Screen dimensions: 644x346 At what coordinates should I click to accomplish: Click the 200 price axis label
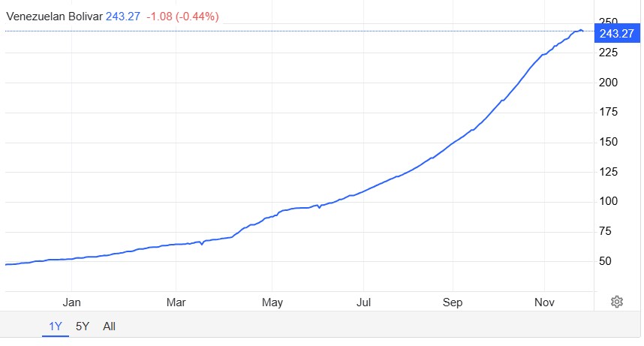(x=608, y=83)
